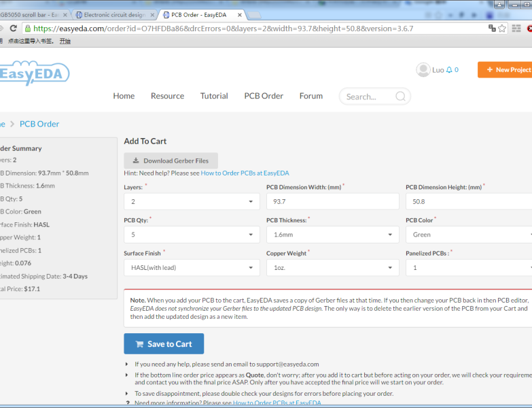Viewport: 532px width, 408px height.
Task: Click the browser reload icon
Action: click(13, 29)
